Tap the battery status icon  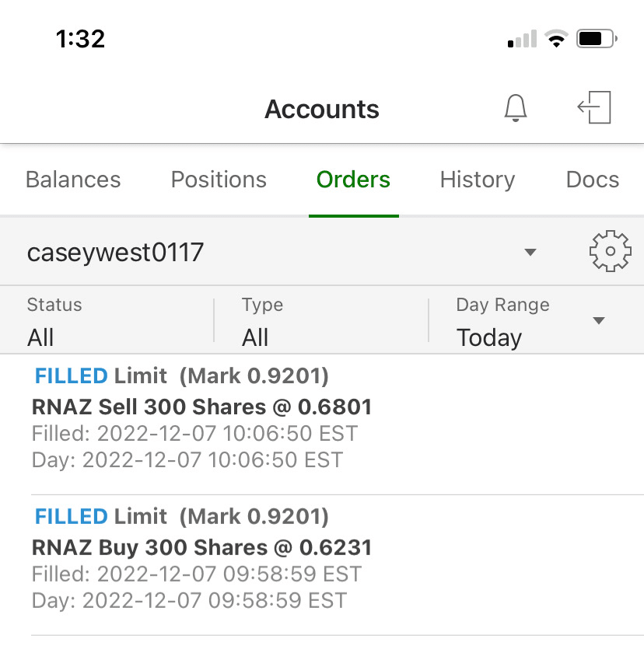(x=597, y=39)
